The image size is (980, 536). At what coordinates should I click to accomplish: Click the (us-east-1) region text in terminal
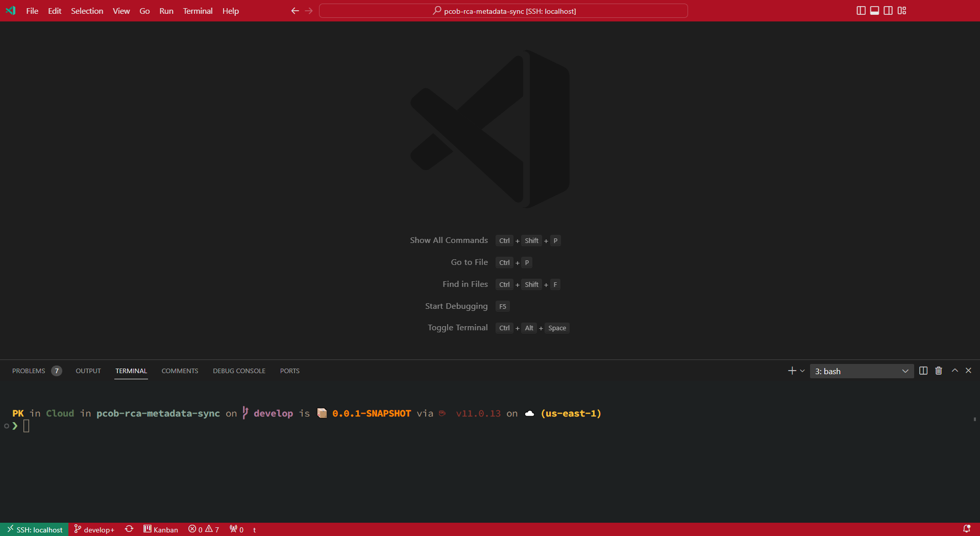pos(571,413)
